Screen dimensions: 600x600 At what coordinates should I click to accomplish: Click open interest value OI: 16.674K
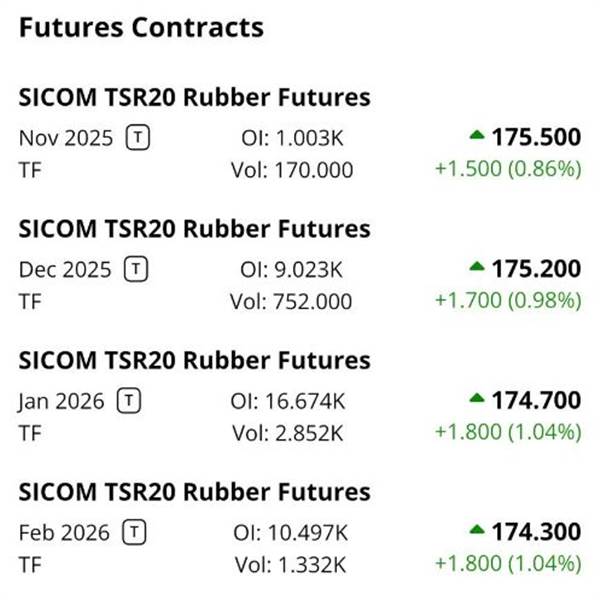point(287,401)
